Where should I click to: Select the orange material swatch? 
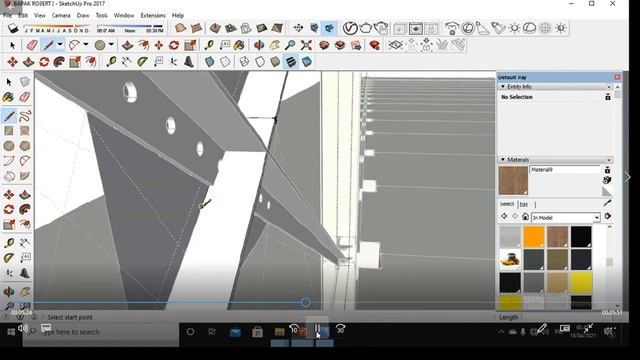(534, 236)
